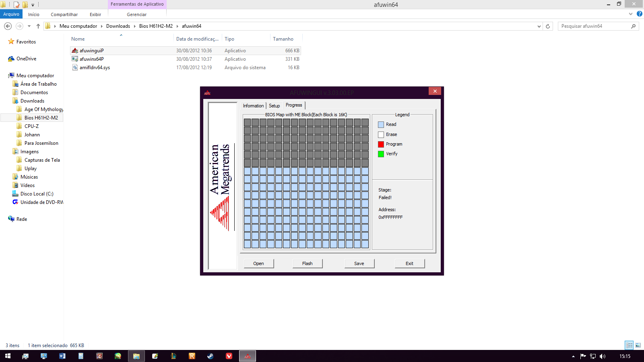
Task: Show hidden tray icons arrow
Action: click(x=574, y=356)
